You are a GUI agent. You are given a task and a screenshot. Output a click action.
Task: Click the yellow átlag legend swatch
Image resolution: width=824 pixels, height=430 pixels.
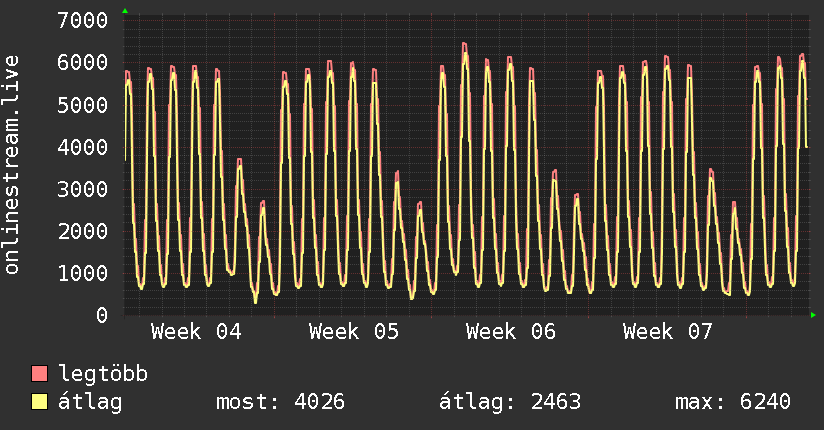pyautogui.click(x=40, y=402)
